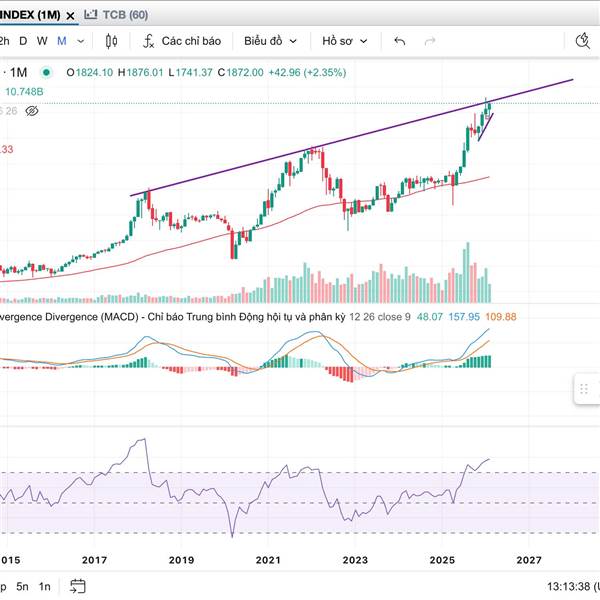
Task: Close the INDEX (1M) chart tab
Action: 70,16
